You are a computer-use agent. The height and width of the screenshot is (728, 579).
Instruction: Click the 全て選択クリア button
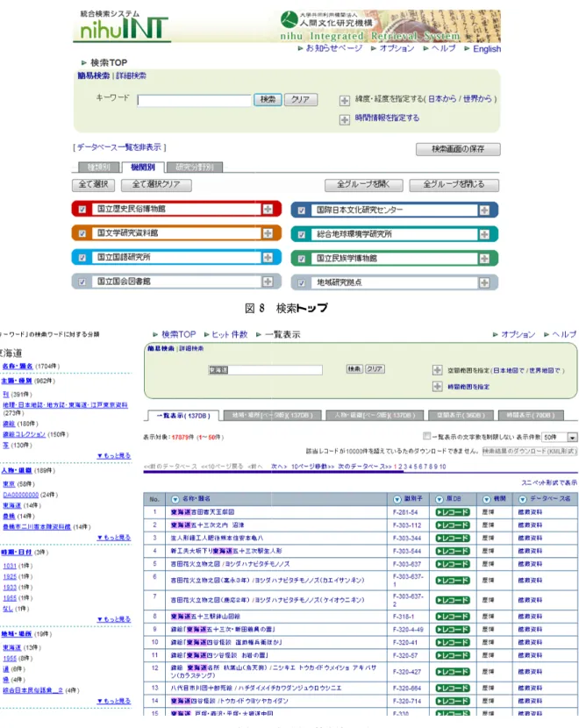click(156, 184)
